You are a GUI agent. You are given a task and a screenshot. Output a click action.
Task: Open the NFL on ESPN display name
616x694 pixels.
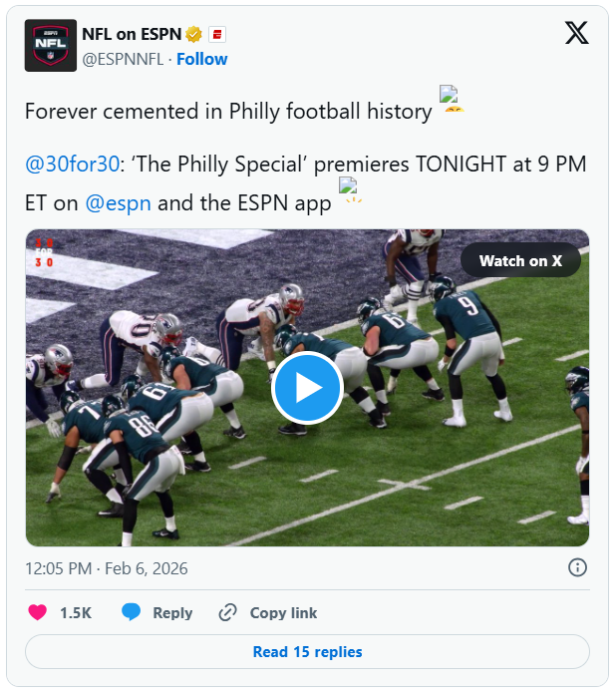(131, 34)
